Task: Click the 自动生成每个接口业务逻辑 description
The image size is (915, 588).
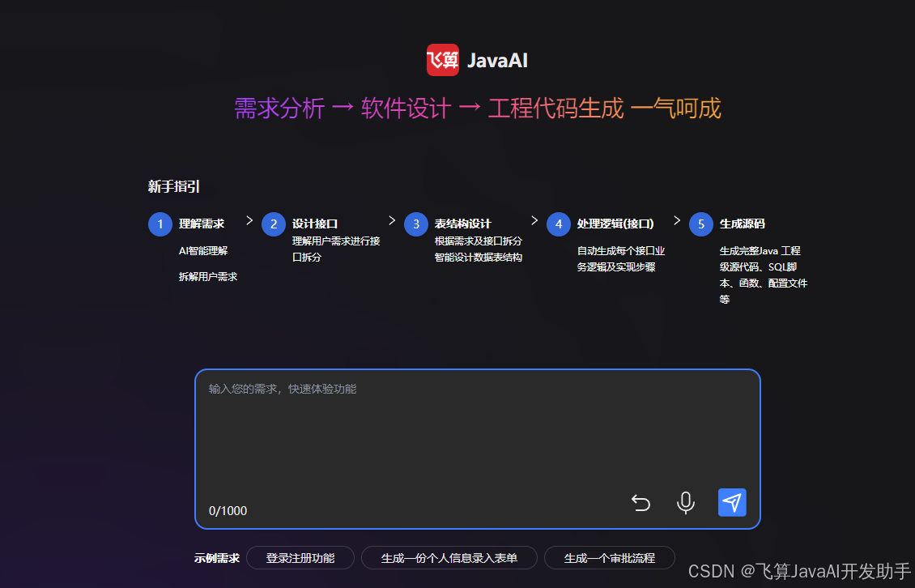Action: [x=621, y=258]
